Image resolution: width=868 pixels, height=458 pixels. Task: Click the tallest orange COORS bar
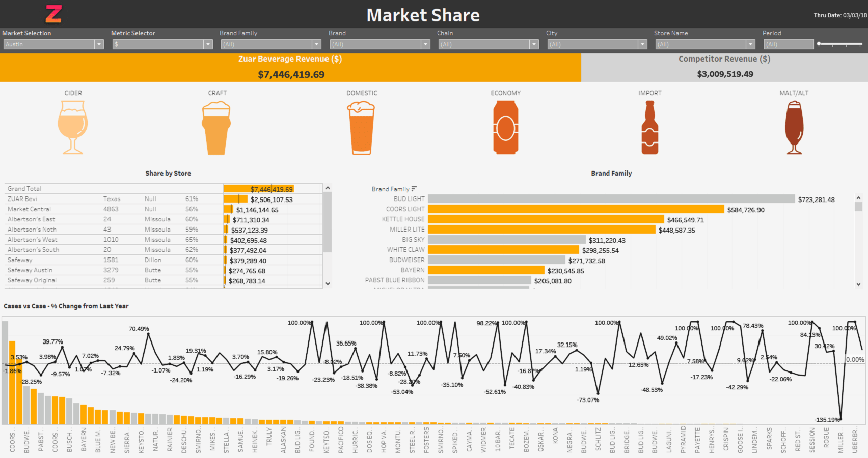coord(12,383)
